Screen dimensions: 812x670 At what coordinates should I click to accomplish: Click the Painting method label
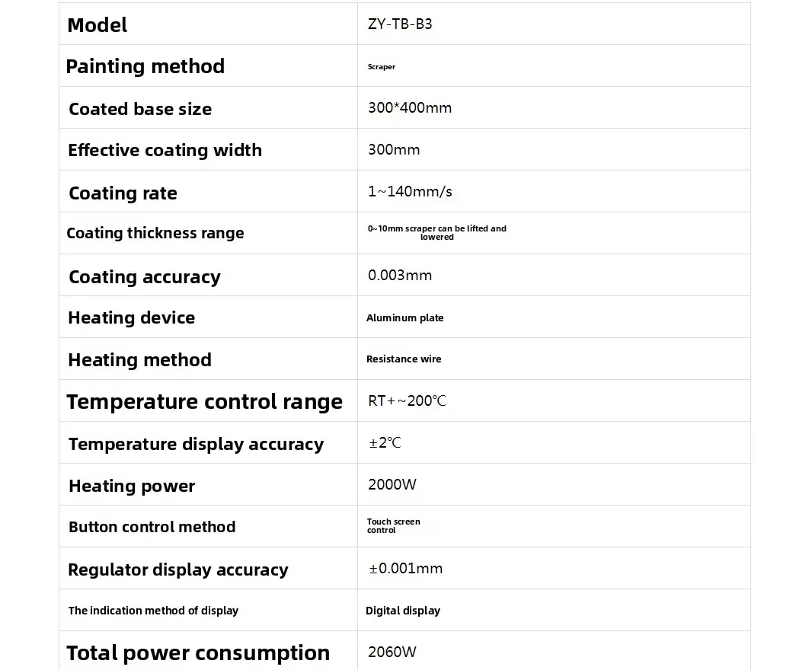click(145, 66)
